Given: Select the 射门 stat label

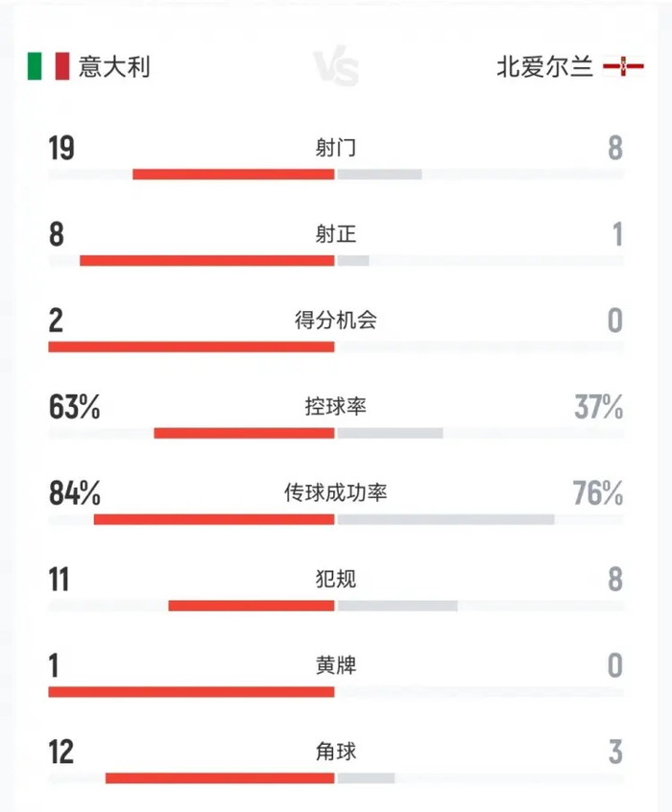Looking at the screenshot, I should pyautogui.click(x=336, y=149).
